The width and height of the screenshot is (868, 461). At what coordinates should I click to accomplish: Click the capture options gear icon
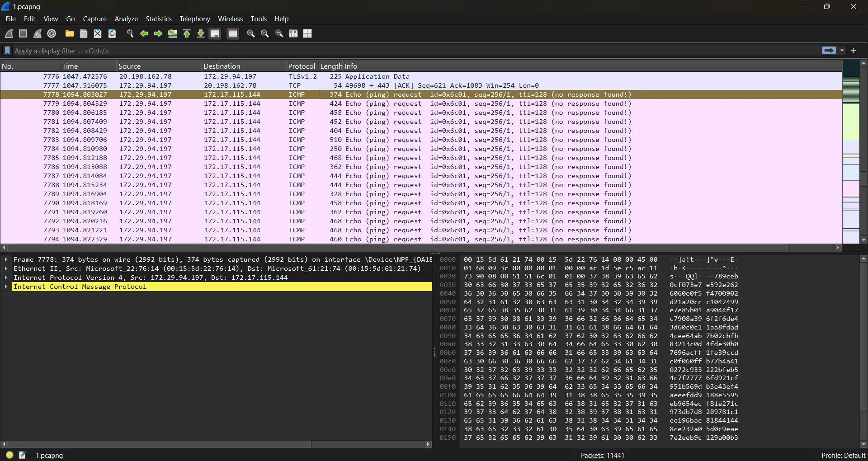[x=52, y=33]
